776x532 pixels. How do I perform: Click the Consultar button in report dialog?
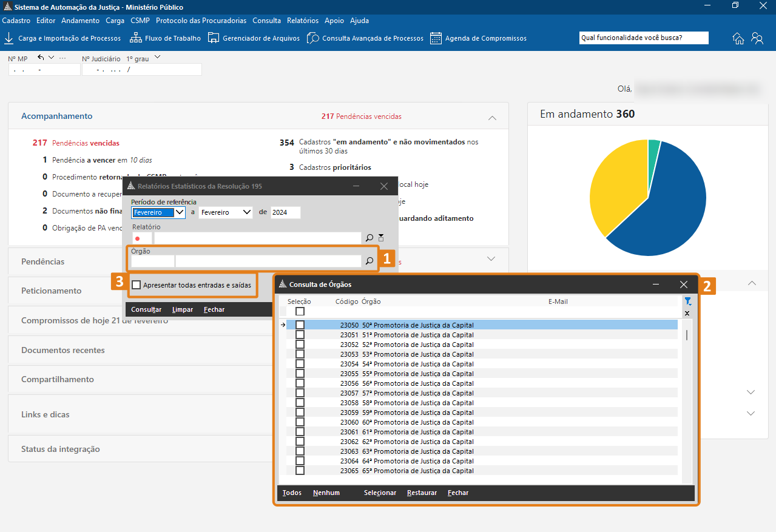pos(146,309)
